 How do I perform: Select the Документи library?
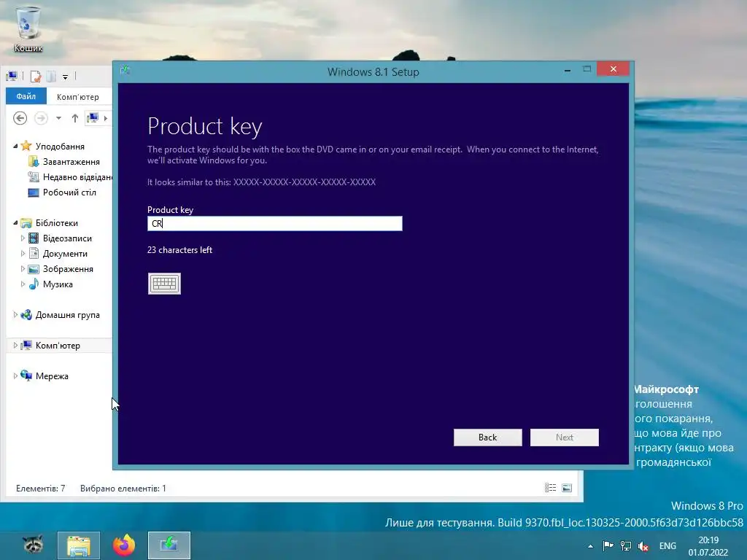(65, 253)
